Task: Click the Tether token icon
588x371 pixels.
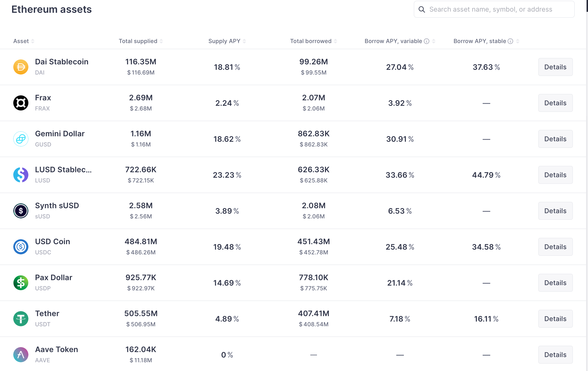Action: coord(21,318)
